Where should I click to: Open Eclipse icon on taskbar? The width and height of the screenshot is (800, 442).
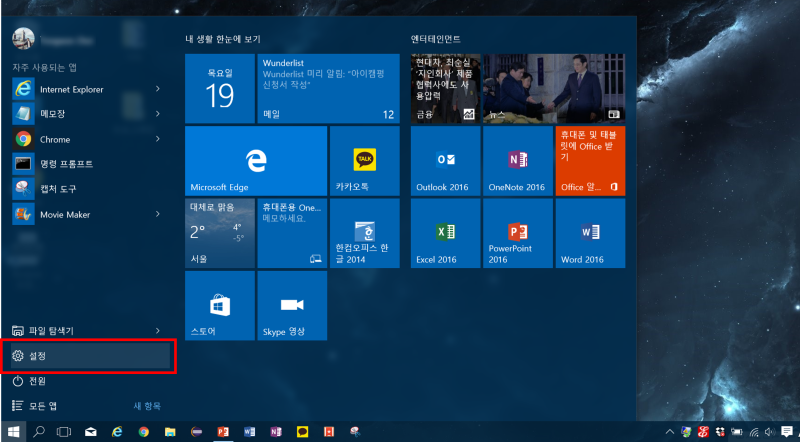click(x=196, y=432)
